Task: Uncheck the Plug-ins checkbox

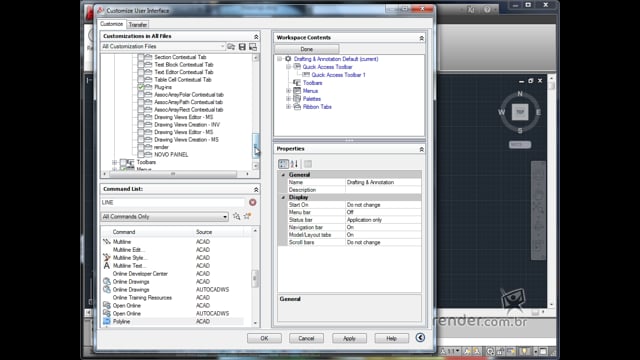Action: pyautogui.click(x=141, y=87)
